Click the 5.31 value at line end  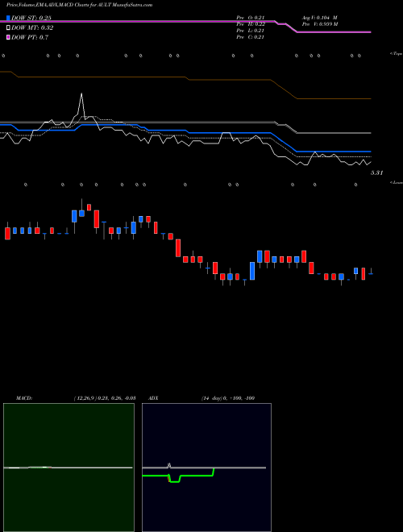click(376, 173)
